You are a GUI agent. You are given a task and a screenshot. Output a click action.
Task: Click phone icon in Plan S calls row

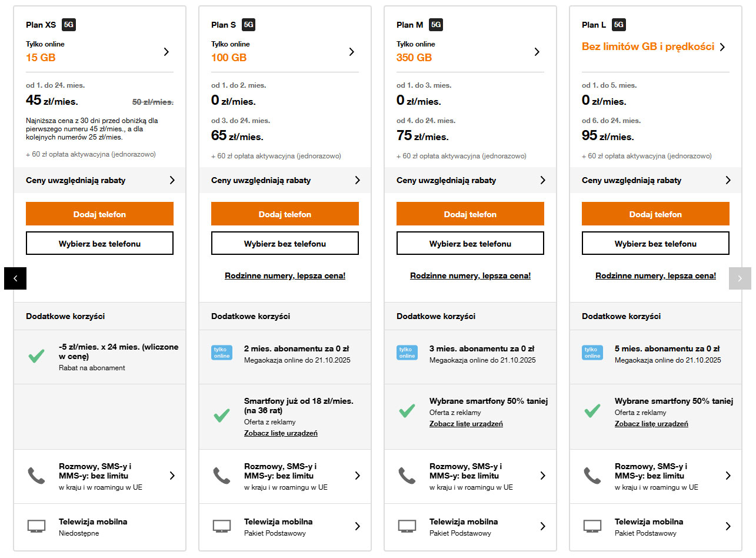pyautogui.click(x=221, y=476)
